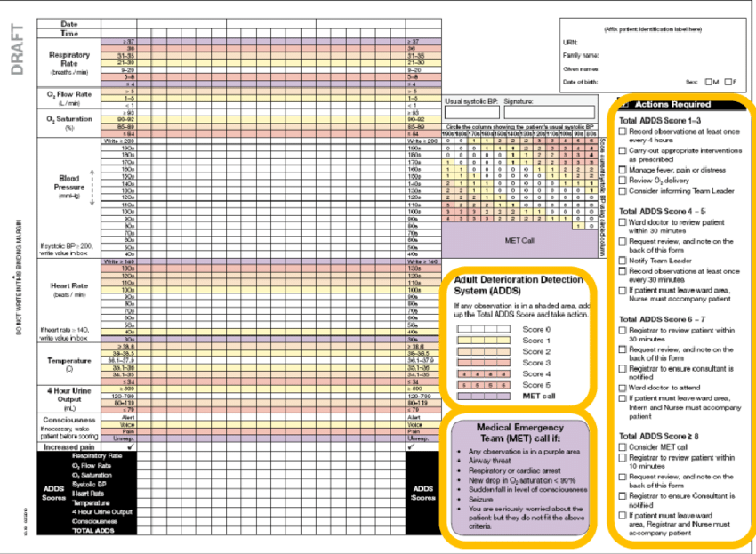The height and width of the screenshot is (554, 756).
Task: Check 'Consider MET call' checkbox
Action: click(623, 446)
